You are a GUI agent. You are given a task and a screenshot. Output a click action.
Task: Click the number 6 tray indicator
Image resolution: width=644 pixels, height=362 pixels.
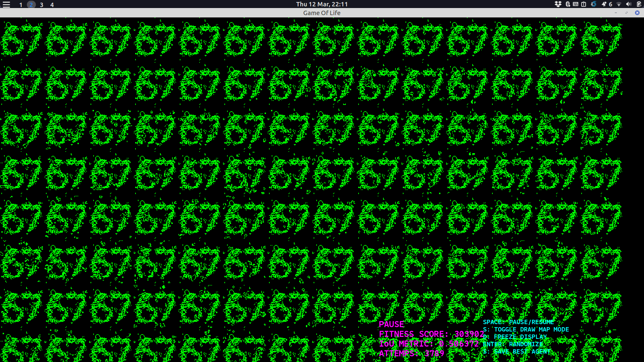tap(611, 4)
